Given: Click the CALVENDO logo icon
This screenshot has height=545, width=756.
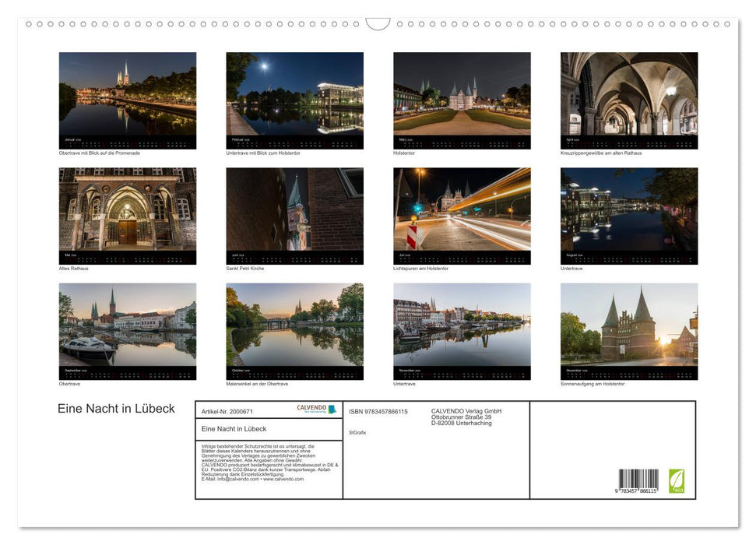Looking at the screenshot, I should point(332,409).
